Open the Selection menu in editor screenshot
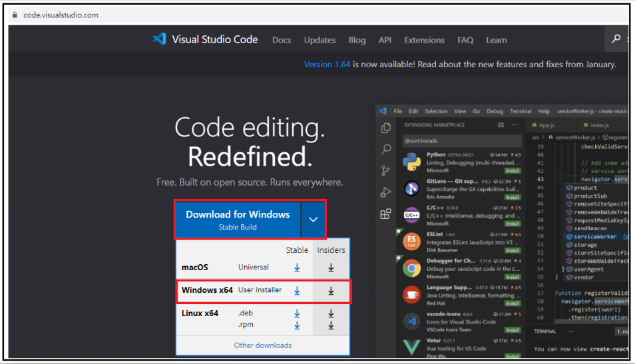Viewport: 635px width, 364px height. point(436,111)
